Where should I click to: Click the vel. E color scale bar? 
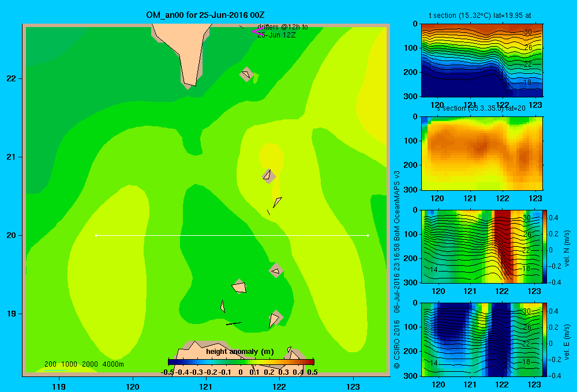click(x=545, y=340)
